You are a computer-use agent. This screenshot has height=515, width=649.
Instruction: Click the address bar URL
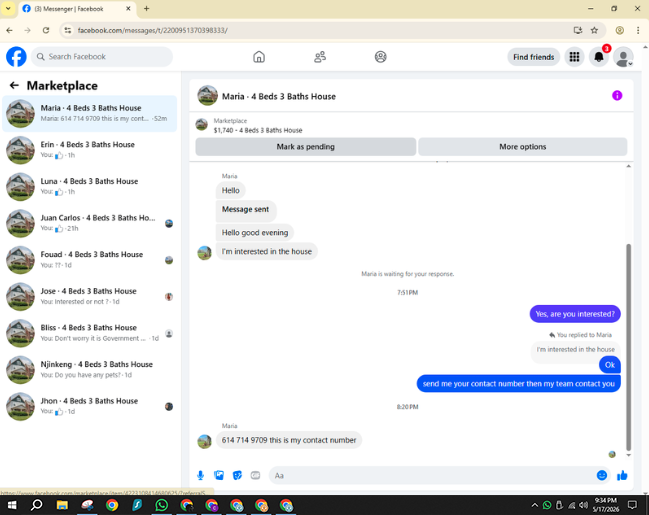pyautogui.click(x=152, y=30)
